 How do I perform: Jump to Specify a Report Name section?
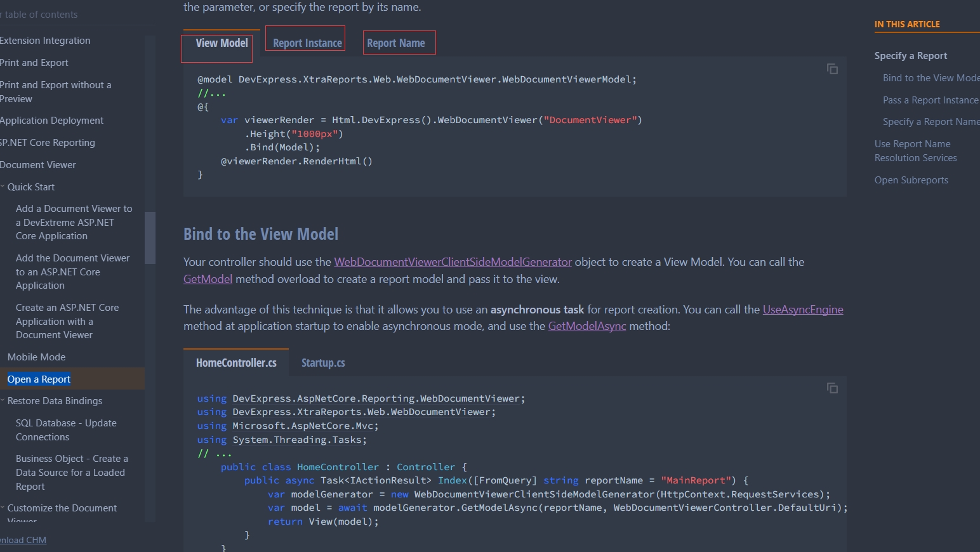click(931, 122)
